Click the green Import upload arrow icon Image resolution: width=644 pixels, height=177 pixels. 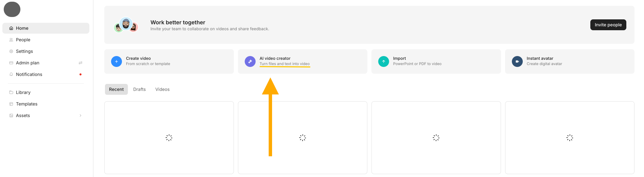click(383, 61)
